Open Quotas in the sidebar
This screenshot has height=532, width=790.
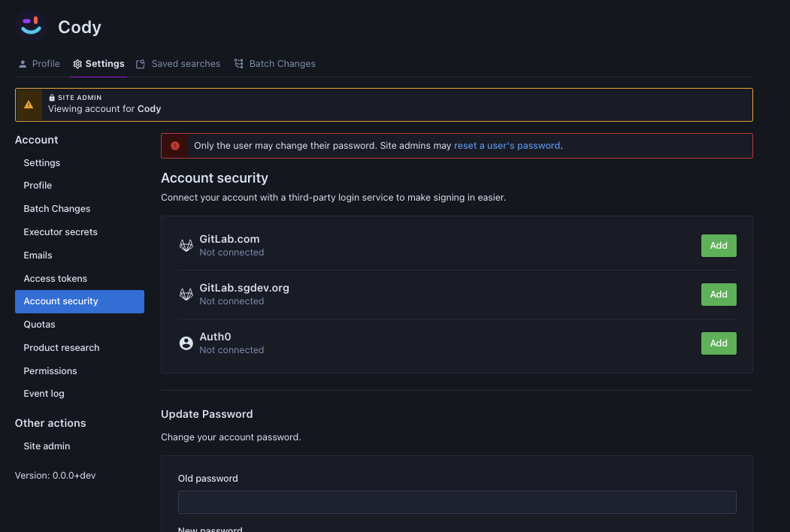(x=80, y=325)
